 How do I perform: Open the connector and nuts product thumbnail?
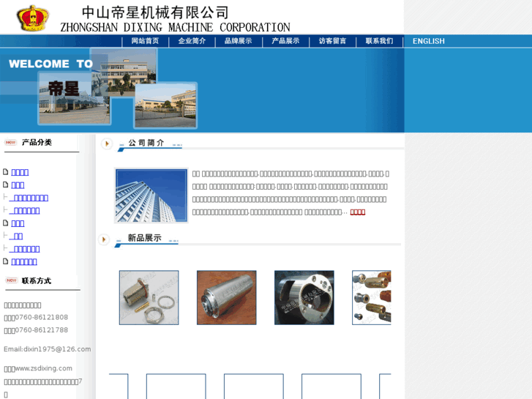point(149,297)
